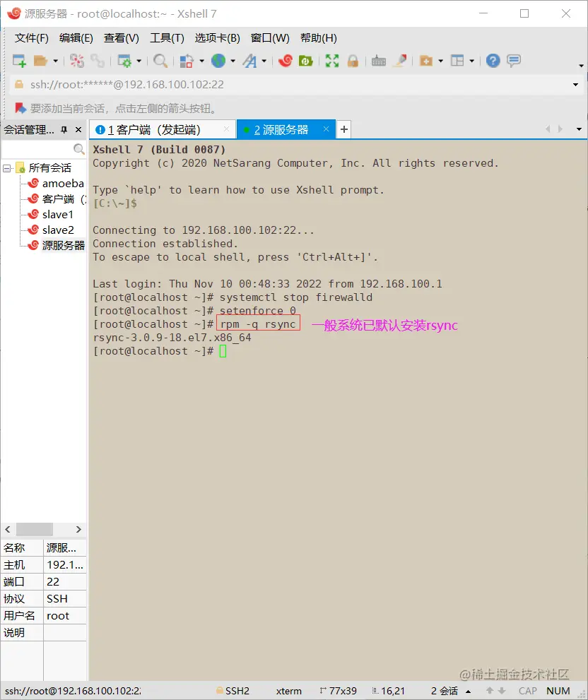Viewport: 588px width, 700px height.
Task: Click the session tree horizontal scrollbar thumb
Action: 35,530
